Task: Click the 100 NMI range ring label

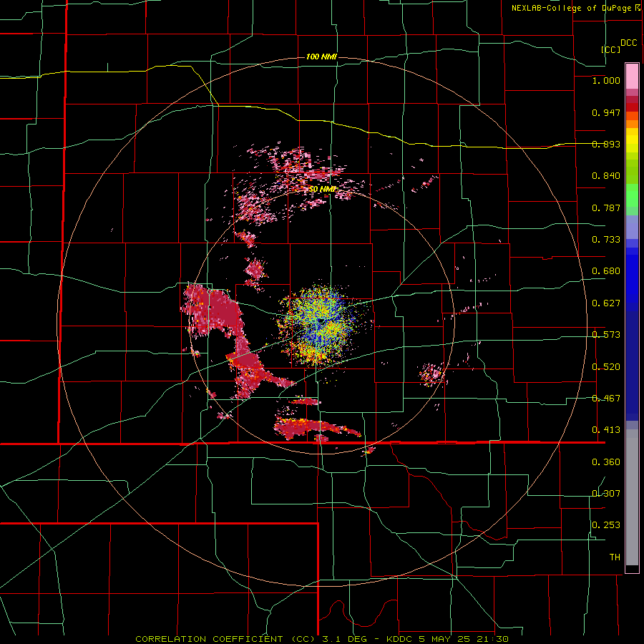Action: (x=321, y=57)
